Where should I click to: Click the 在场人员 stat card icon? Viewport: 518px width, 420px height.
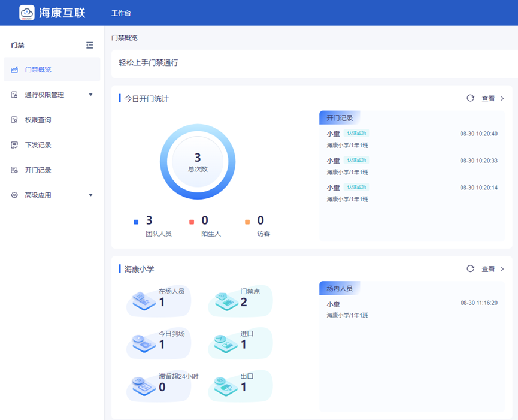tap(141, 301)
